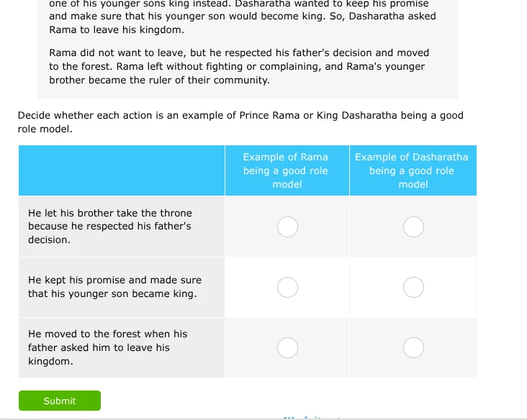Click the statement about moving to the forest
Image resolution: width=527 pixels, height=420 pixels.
click(x=107, y=347)
